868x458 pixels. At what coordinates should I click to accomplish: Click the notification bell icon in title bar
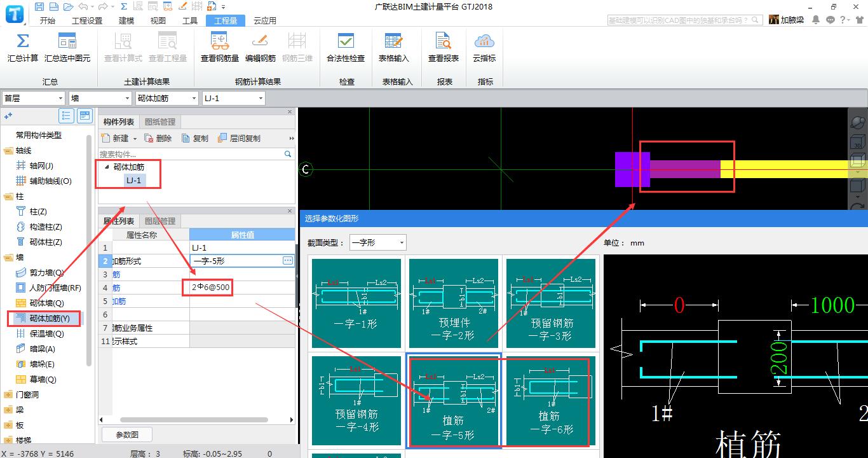[816, 20]
